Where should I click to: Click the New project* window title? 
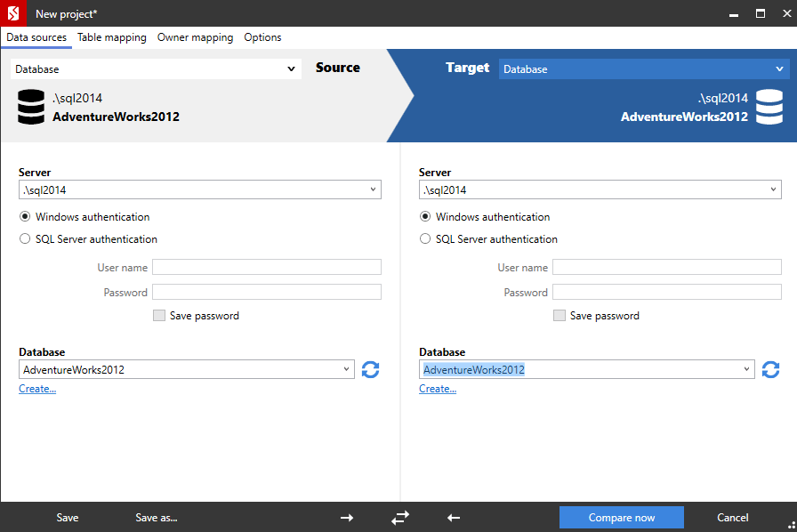click(x=66, y=14)
